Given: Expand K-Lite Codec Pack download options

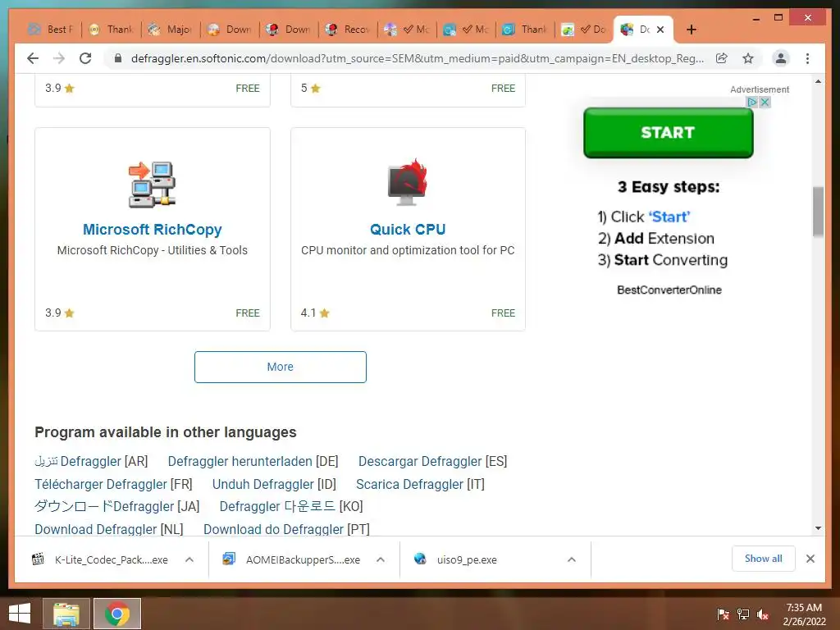Looking at the screenshot, I should [x=189, y=559].
